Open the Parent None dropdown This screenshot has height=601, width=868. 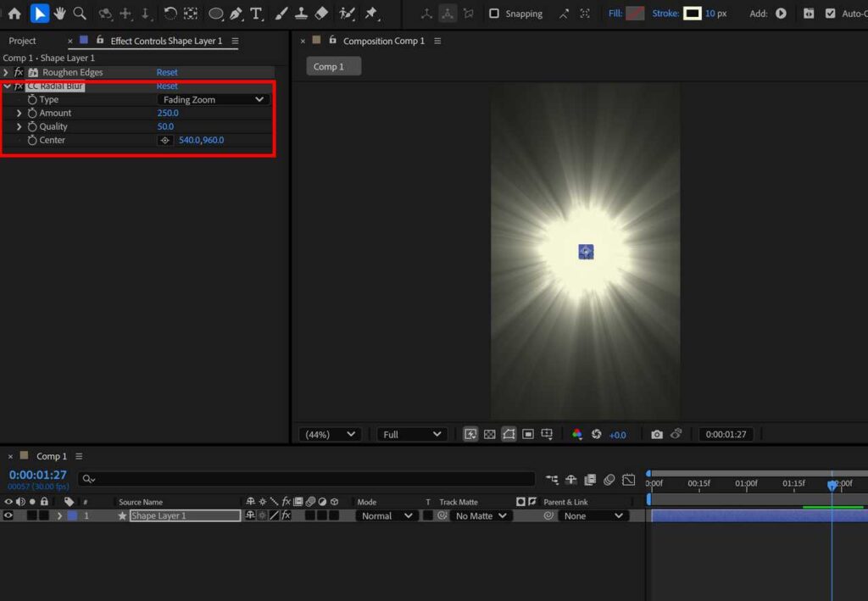click(593, 515)
